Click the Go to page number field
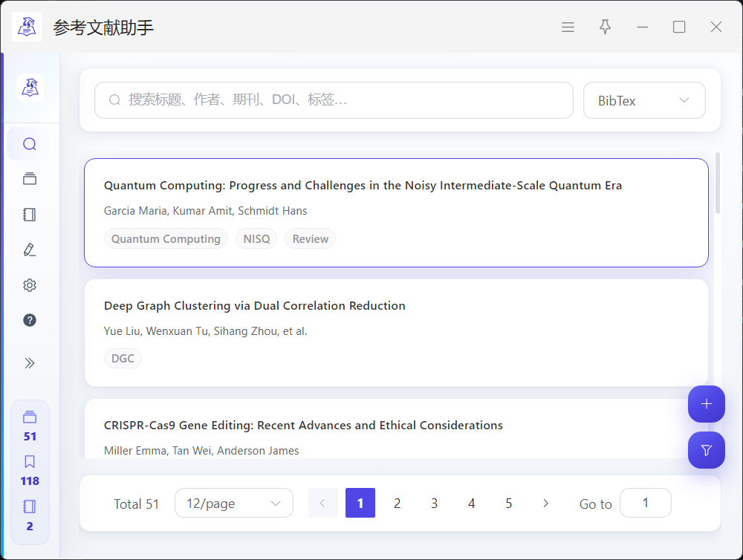Screen dimensions: 743x560 645,504
